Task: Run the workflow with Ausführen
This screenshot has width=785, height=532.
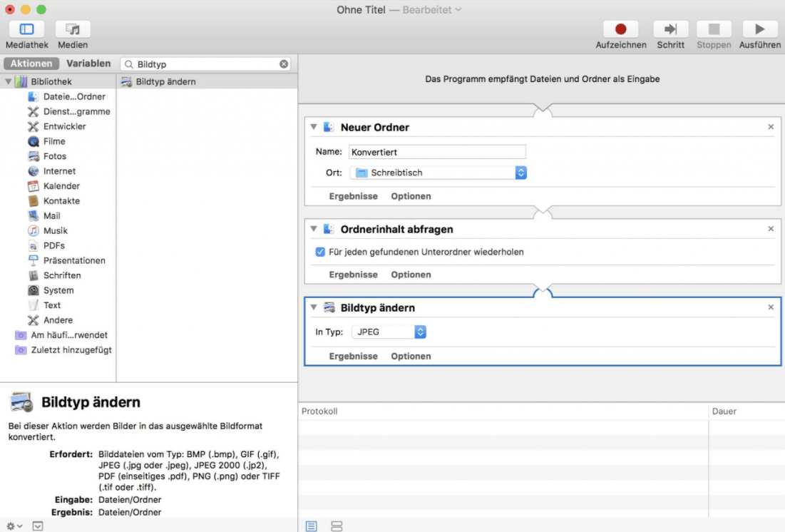Action: 759,29
